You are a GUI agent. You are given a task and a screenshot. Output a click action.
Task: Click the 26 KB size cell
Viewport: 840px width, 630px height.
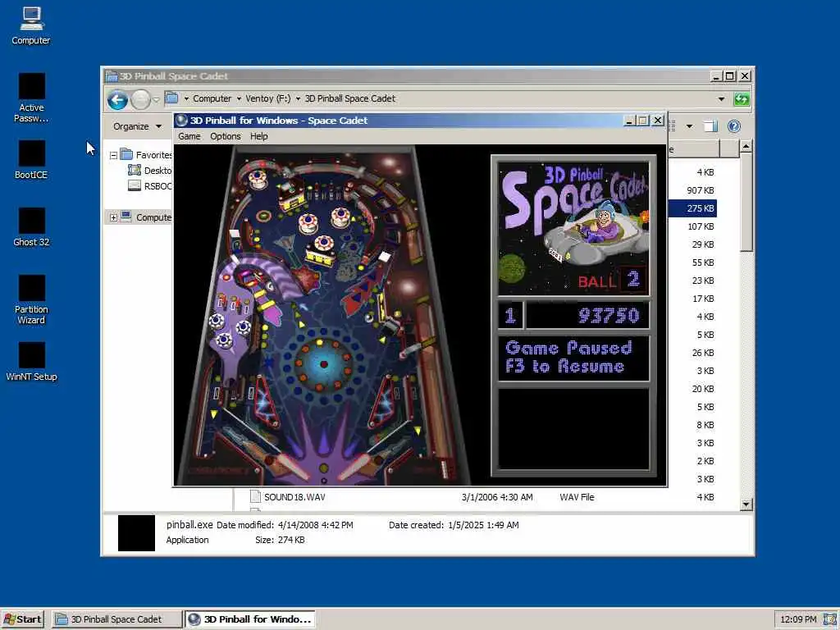point(703,353)
